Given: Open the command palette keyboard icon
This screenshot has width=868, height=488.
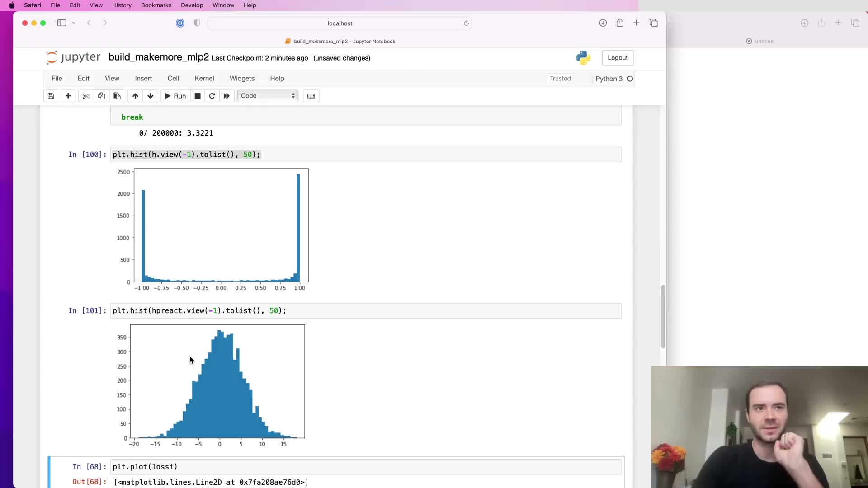Looking at the screenshot, I should tap(311, 96).
